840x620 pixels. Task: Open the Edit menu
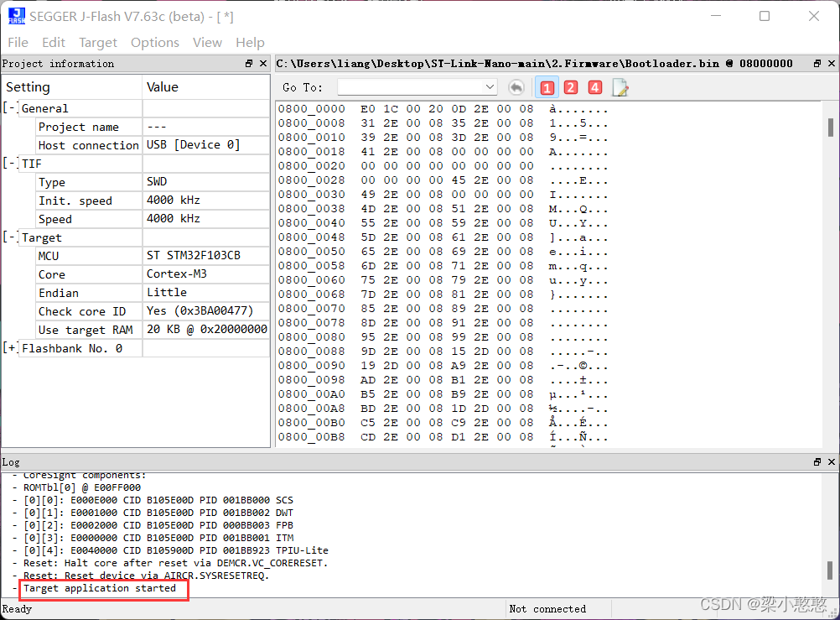coord(54,43)
